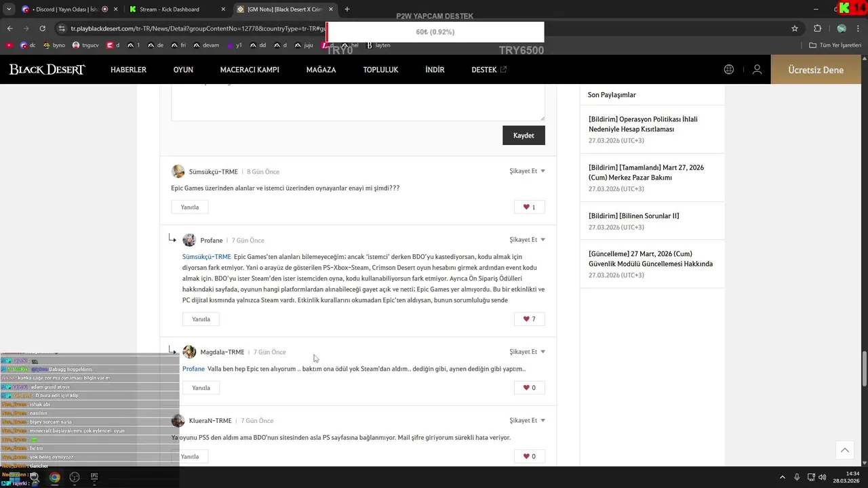Click the Ücretsiz Dene button
Viewport: 868px width, 488px height.
[816, 70]
